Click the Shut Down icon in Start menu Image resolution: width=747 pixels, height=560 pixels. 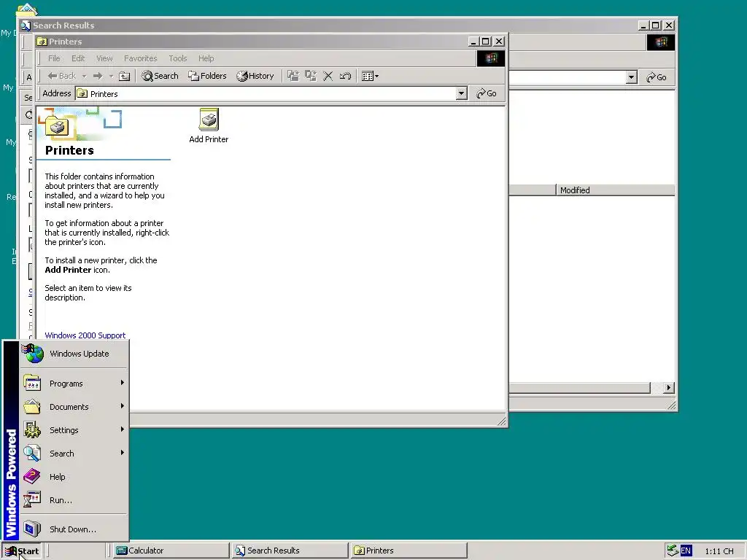pos(32,529)
